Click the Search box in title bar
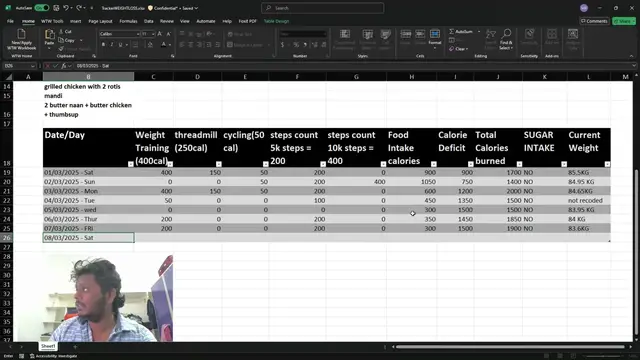The height and width of the screenshot is (360, 640). pos(322,8)
